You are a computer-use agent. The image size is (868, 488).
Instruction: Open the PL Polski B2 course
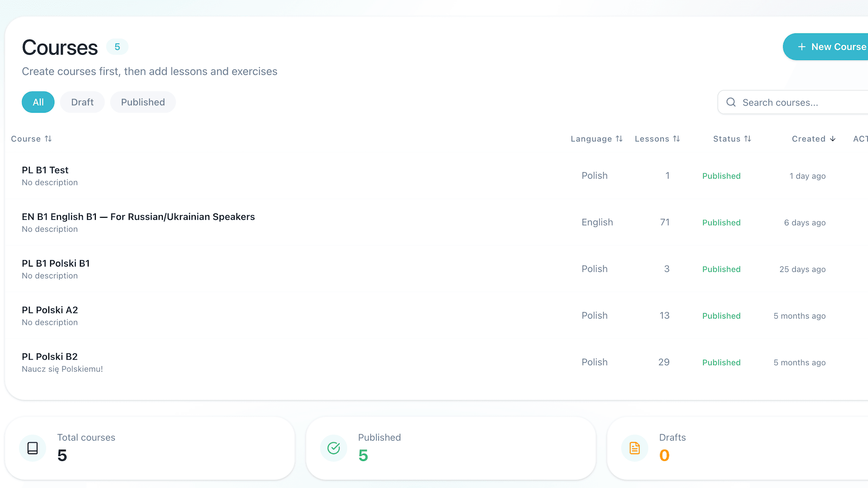coord(50,357)
